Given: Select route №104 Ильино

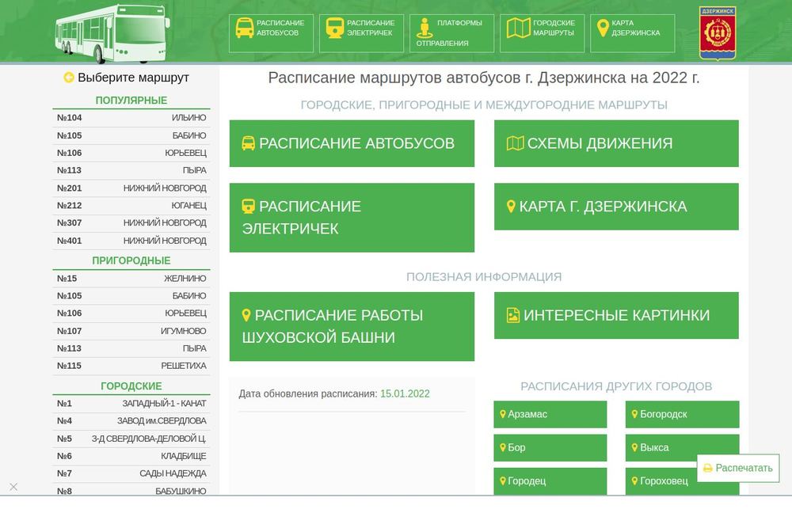Looking at the screenshot, I should (x=131, y=118).
